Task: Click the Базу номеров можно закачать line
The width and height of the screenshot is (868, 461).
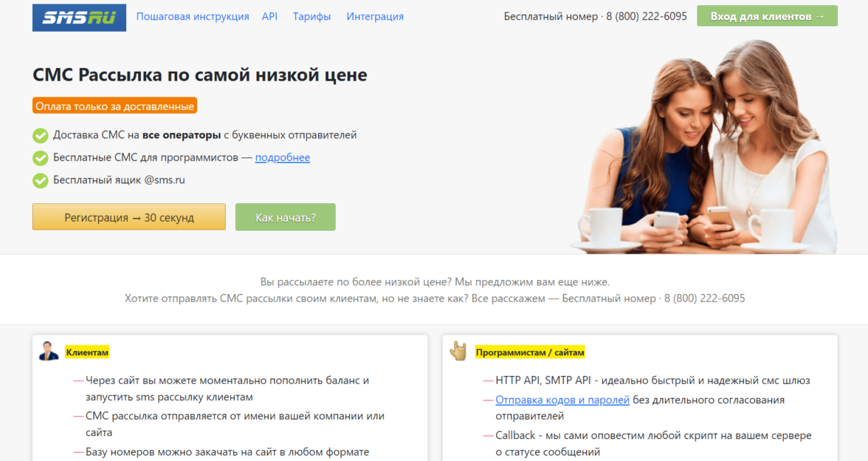Action: pos(227,451)
